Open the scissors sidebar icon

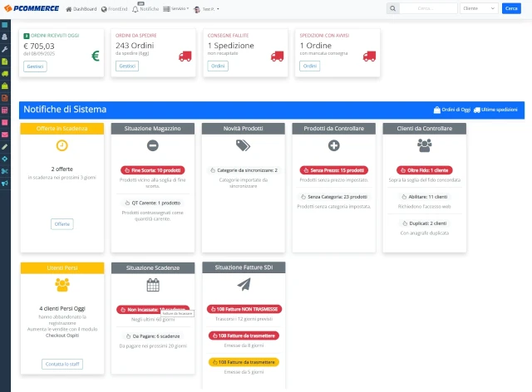(5, 171)
